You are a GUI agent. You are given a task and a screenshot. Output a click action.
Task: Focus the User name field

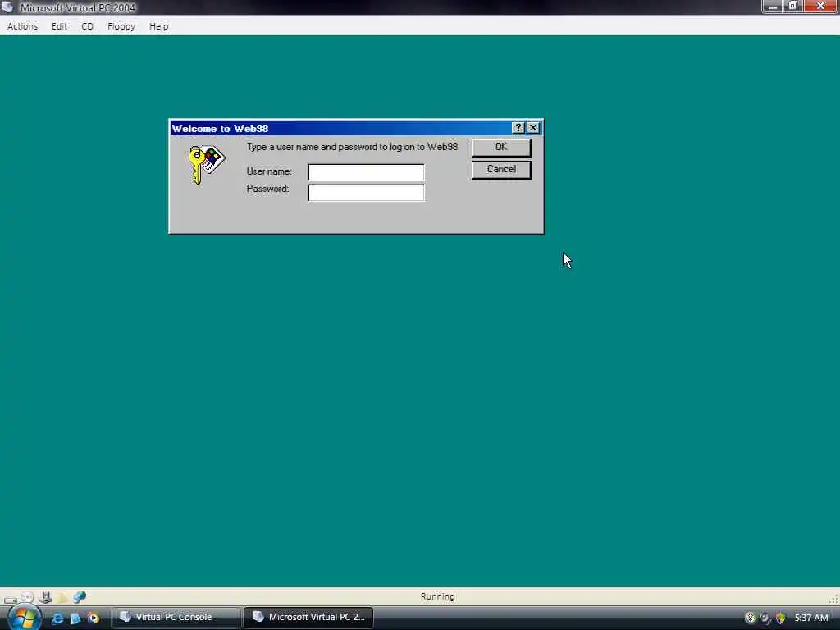[x=367, y=172]
